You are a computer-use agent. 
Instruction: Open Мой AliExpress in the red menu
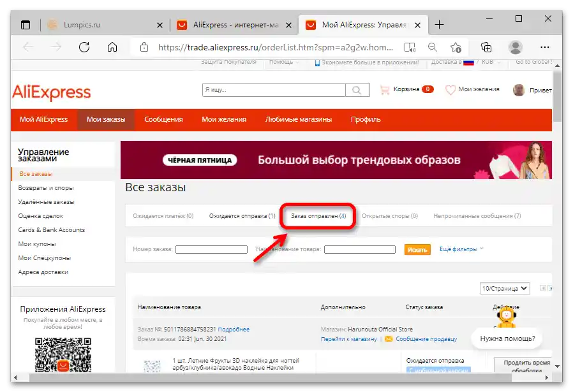44,119
